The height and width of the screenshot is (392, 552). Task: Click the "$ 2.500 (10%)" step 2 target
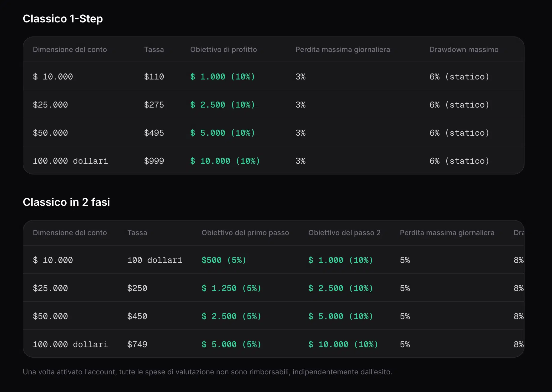(x=340, y=288)
